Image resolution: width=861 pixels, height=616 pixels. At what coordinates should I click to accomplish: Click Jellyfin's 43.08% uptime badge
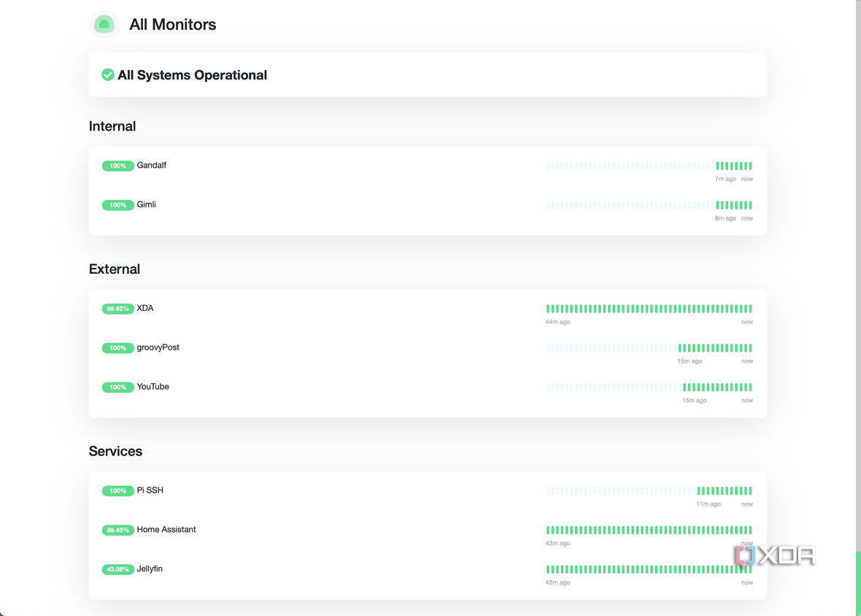(117, 570)
